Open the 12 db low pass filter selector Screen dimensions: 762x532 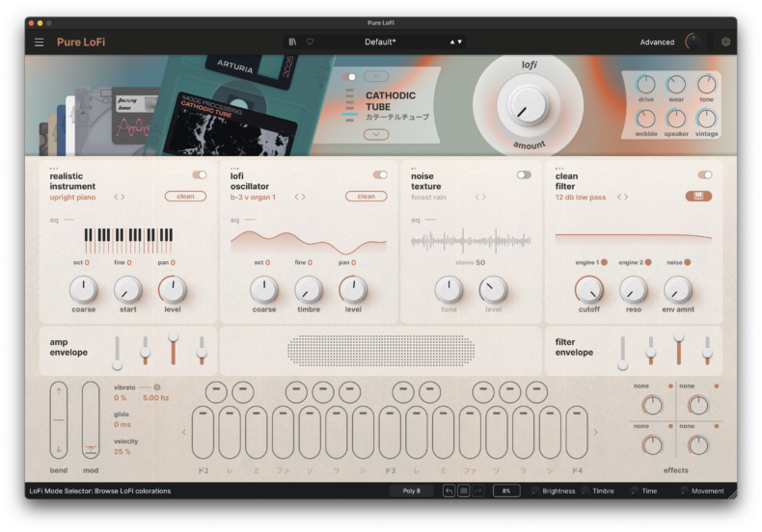coord(581,197)
